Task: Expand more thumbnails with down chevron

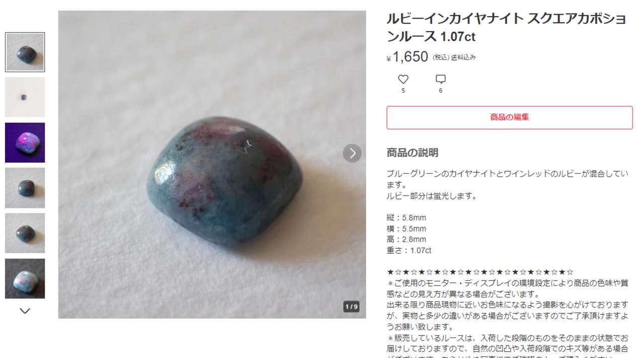Action: [25, 311]
